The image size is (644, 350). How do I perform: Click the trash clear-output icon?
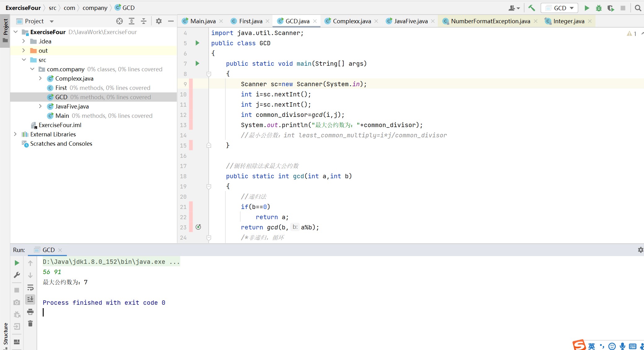click(30, 324)
